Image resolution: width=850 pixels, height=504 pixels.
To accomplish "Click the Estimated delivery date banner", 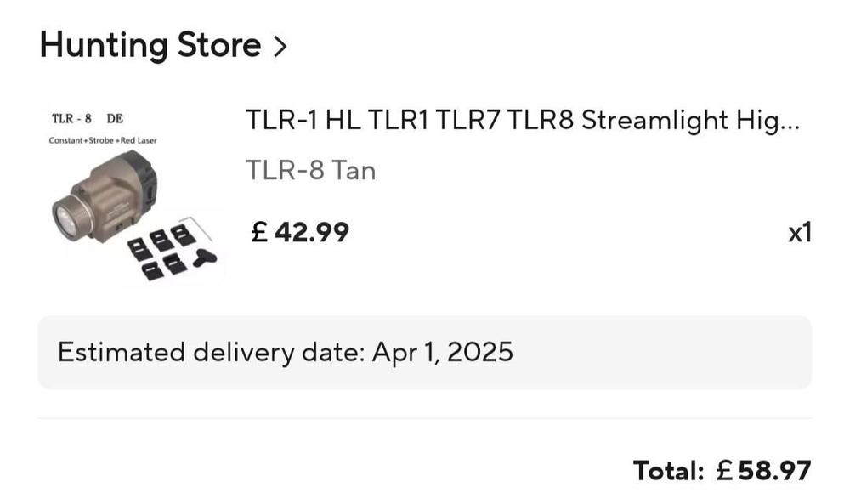I will point(424,352).
